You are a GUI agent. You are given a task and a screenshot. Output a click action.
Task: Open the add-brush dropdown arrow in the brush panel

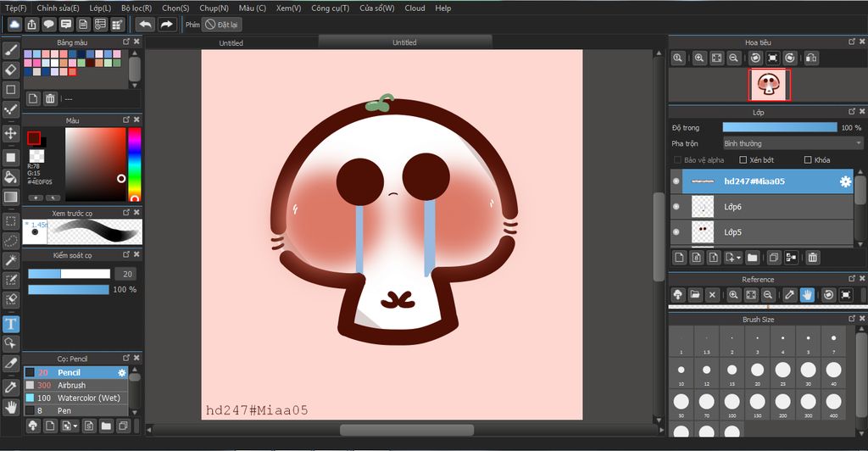[x=75, y=426]
